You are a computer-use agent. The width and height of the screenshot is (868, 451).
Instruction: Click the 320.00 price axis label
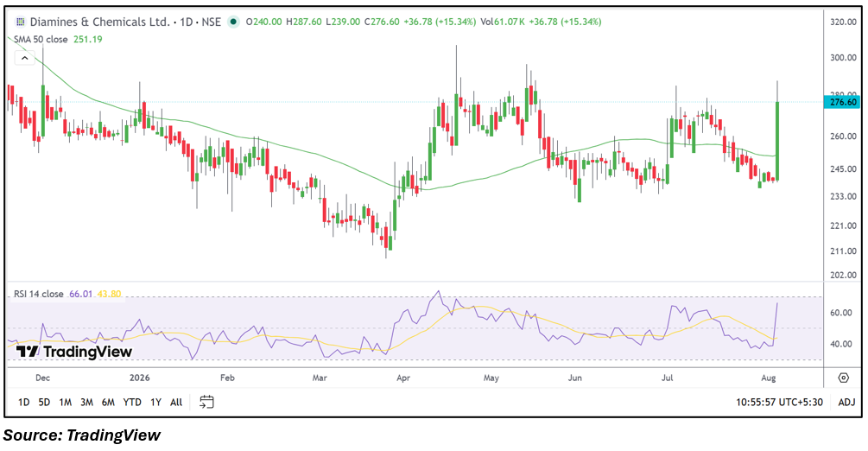[x=844, y=22]
